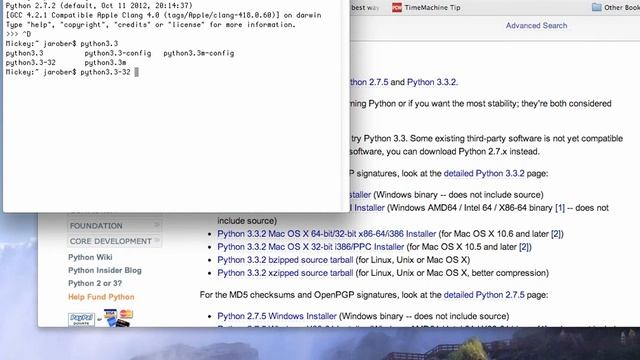Download Python 3.3.2 Mac OS X 64-bit/32-bit Installer

pos(327,234)
